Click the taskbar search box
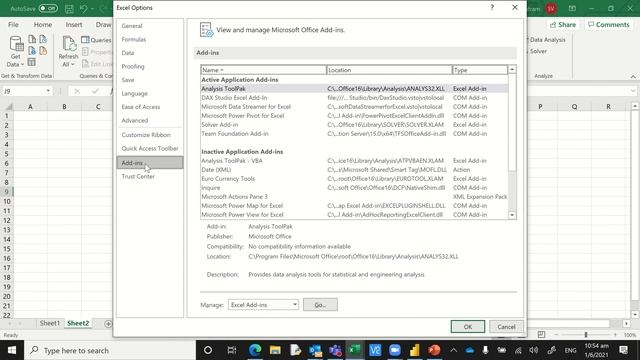The height and width of the screenshot is (360, 640). pos(110,350)
